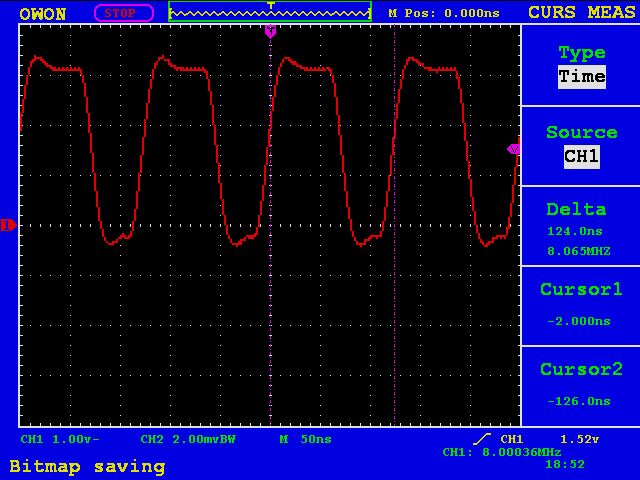Click the CH1 1.00v scale readout
640x480 pixels.
(x=60, y=439)
